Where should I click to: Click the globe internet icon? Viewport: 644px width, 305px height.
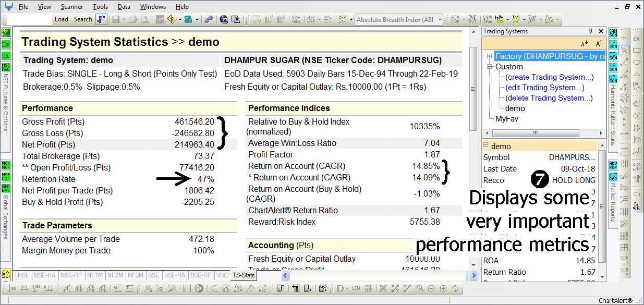224,19
